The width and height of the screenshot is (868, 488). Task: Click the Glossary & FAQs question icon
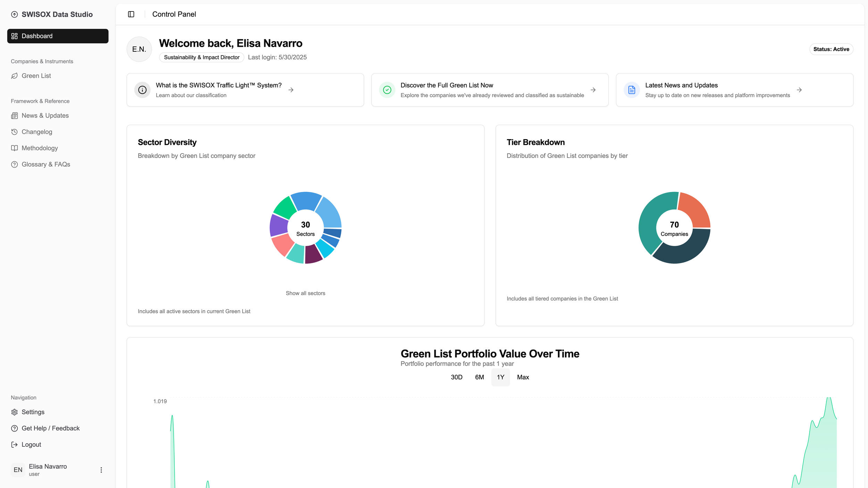14,165
